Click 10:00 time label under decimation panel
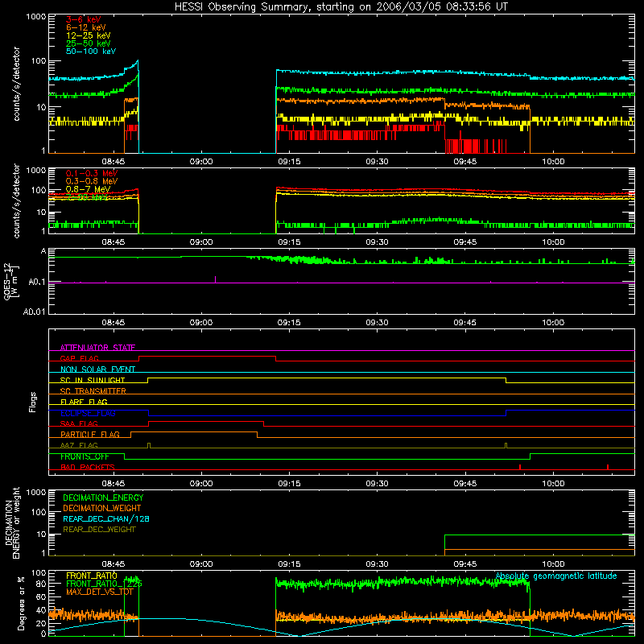Viewport: 644px width, 644px height. click(x=553, y=564)
